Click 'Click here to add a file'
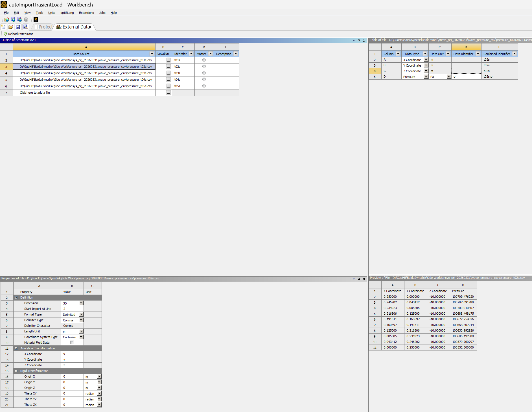This screenshot has width=532, height=412. (35, 93)
